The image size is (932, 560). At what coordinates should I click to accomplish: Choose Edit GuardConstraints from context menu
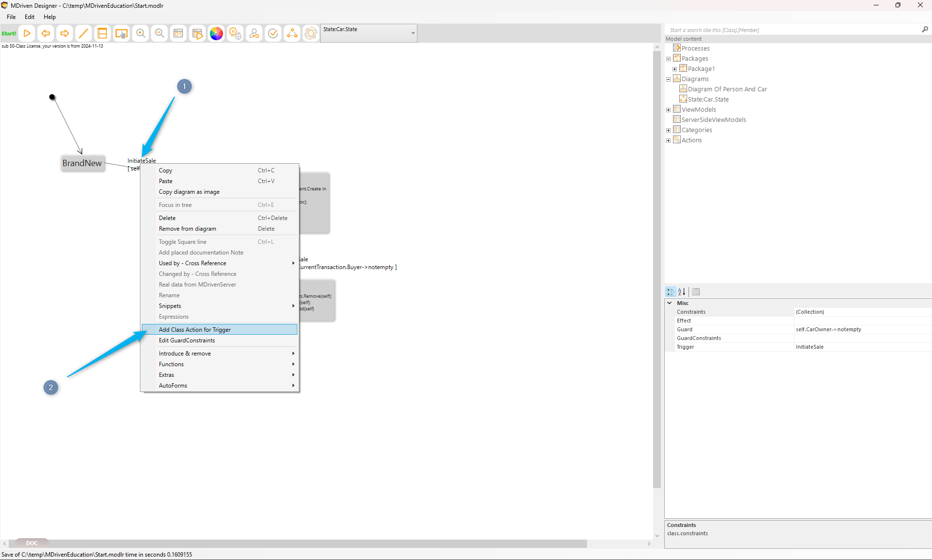[187, 340]
